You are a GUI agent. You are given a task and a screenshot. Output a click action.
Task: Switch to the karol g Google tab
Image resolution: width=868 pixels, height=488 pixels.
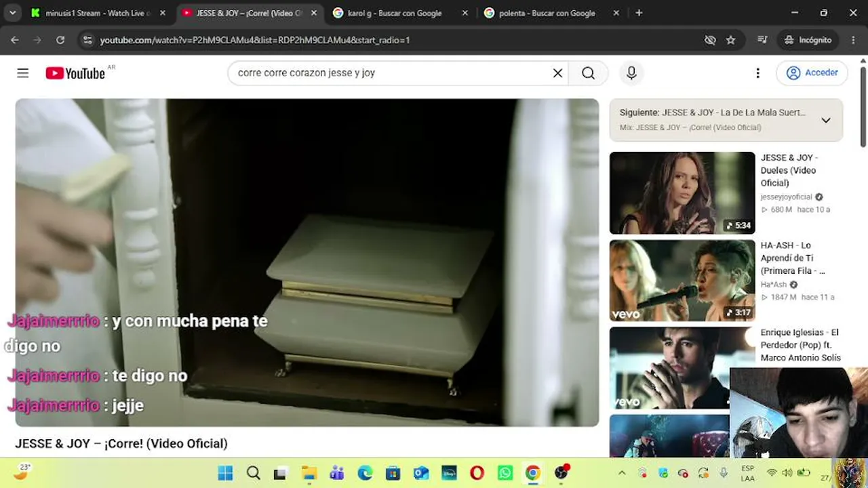pos(394,13)
